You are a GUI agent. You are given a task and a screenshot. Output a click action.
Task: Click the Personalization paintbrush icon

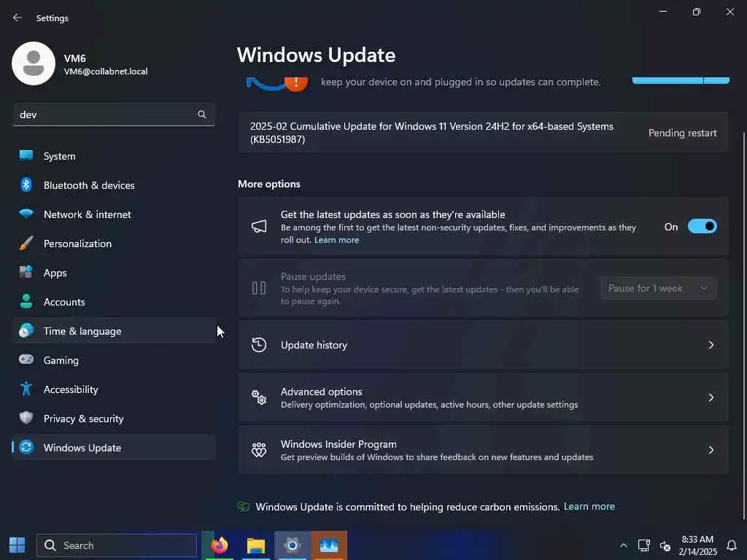click(26, 243)
